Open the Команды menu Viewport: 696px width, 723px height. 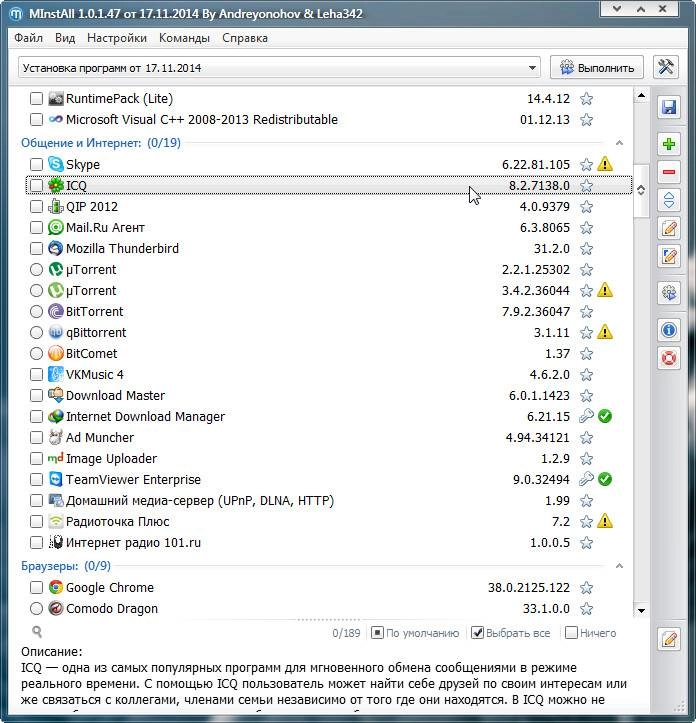click(184, 38)
